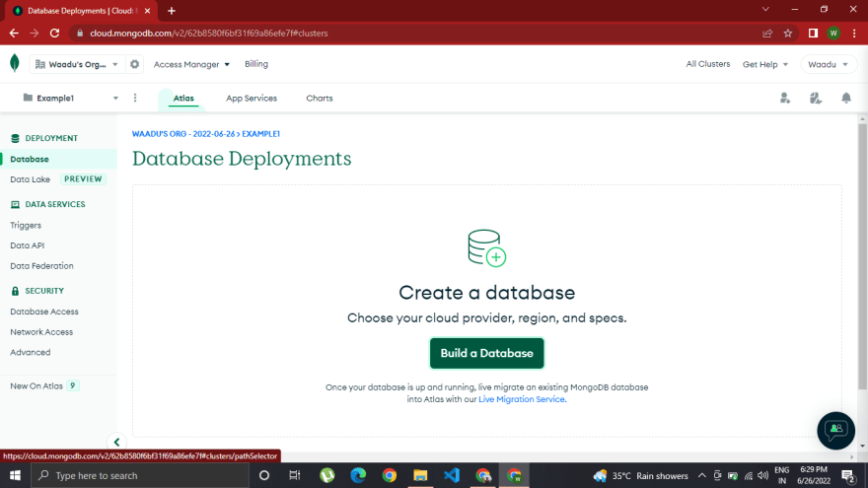This screenshot has width=868, height=488.
Task: Open Chrome tab search chevron
Action: point(765,10)
